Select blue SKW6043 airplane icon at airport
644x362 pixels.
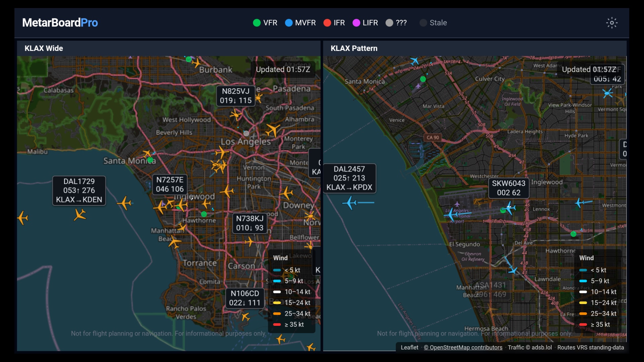coord(510,208)
